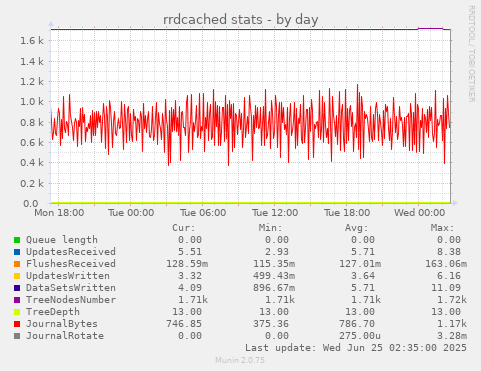Viewport: 481px width, 371px height.
Task: Click the JournalBytes avg value 786.70
Action: click(x=357, y=324)
